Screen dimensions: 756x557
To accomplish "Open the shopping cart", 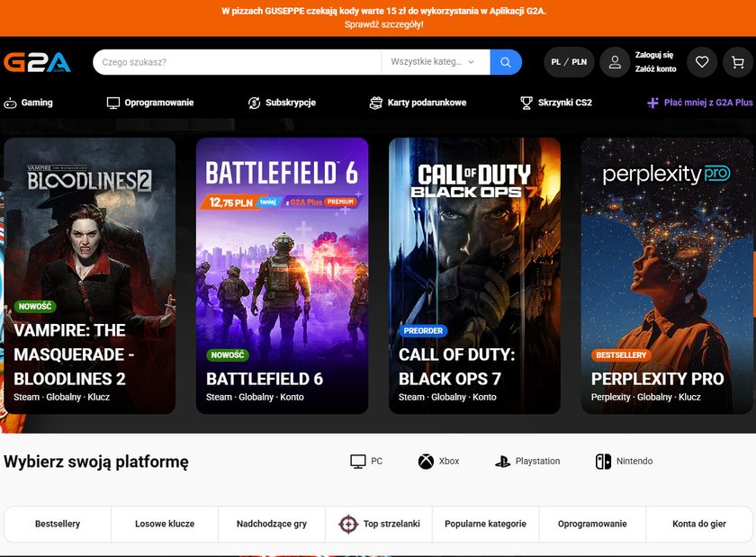I will pos(738,62).
